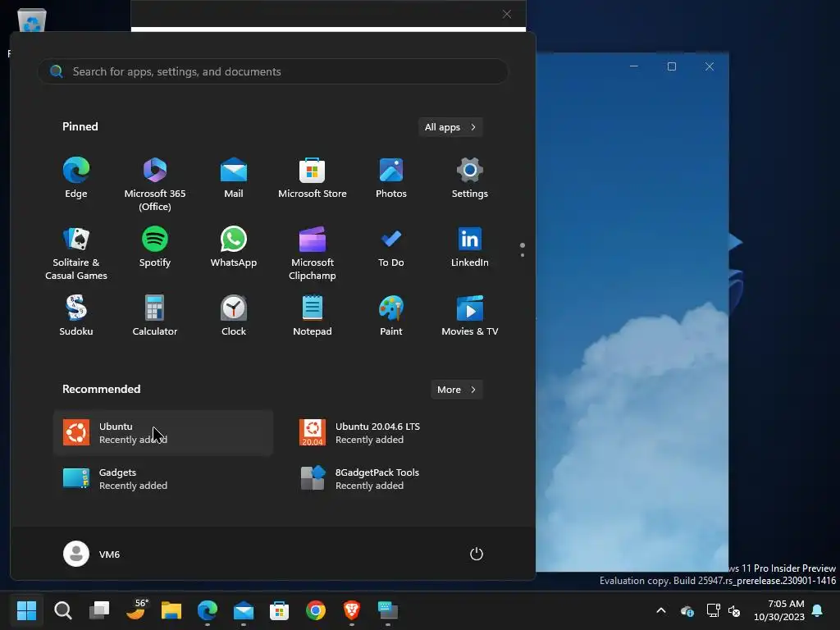Click the Windows Start button on taskbar
The width and height of the screenshot is (840, 630).
pos(26,610)
